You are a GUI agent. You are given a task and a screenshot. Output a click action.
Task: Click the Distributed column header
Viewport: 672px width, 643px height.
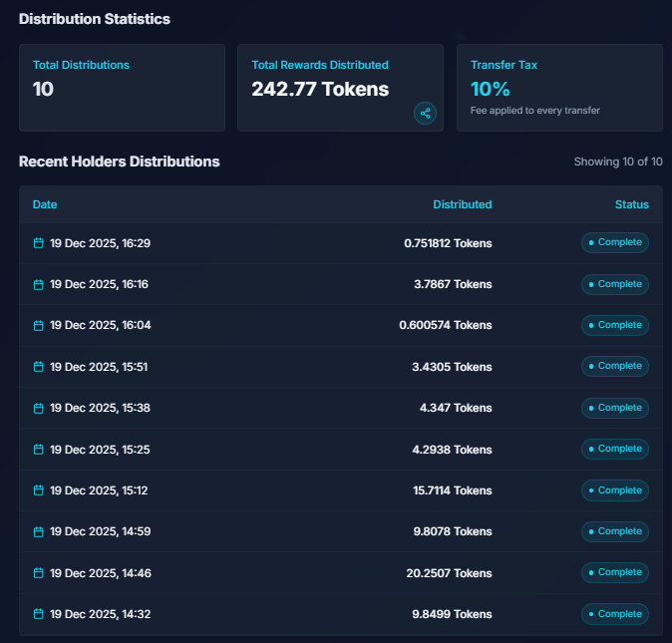(x=462, y=204)
